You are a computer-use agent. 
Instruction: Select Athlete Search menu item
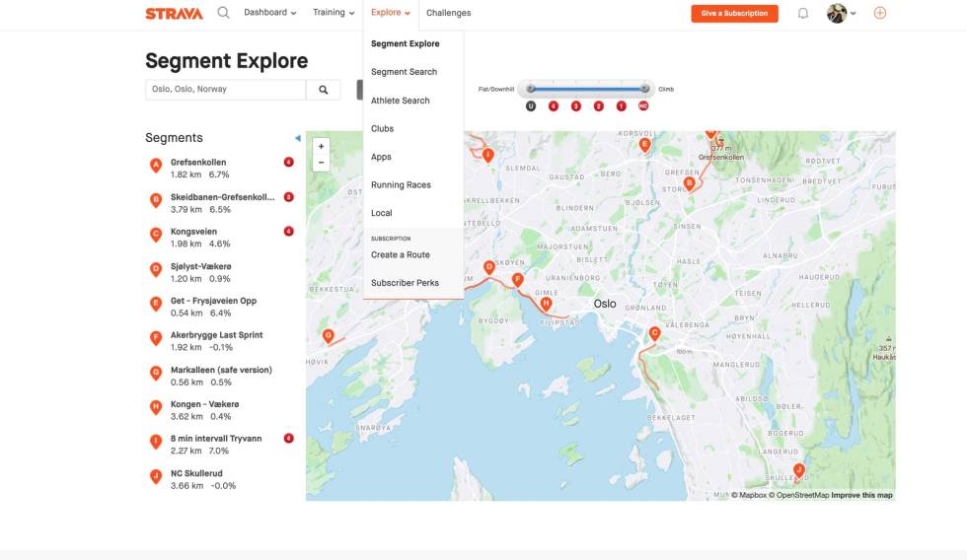tap(401, 101)
